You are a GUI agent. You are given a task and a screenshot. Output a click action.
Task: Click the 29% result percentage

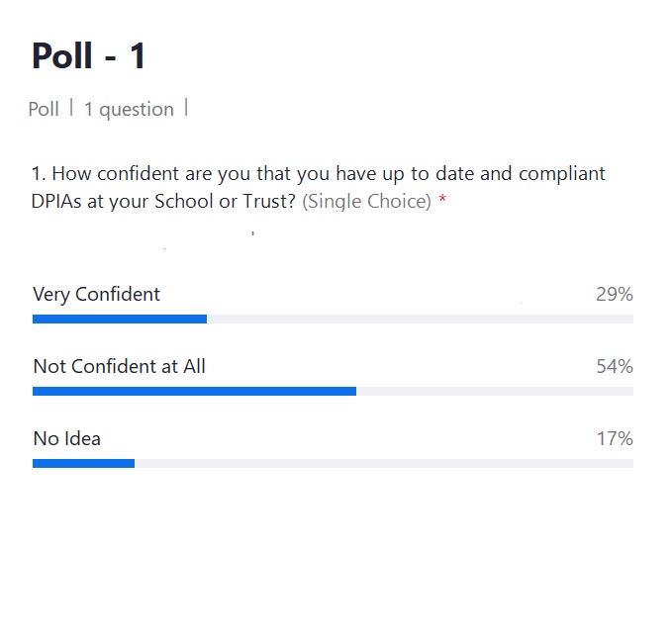(615, 295)
